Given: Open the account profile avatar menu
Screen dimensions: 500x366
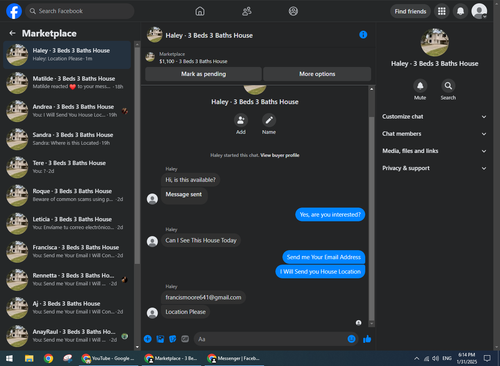Looking at the screenshot, I should (x=479, y=11).
